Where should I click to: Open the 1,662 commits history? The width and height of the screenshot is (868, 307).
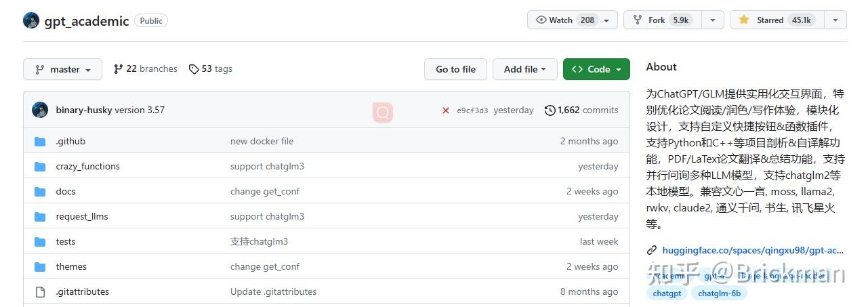581,110
